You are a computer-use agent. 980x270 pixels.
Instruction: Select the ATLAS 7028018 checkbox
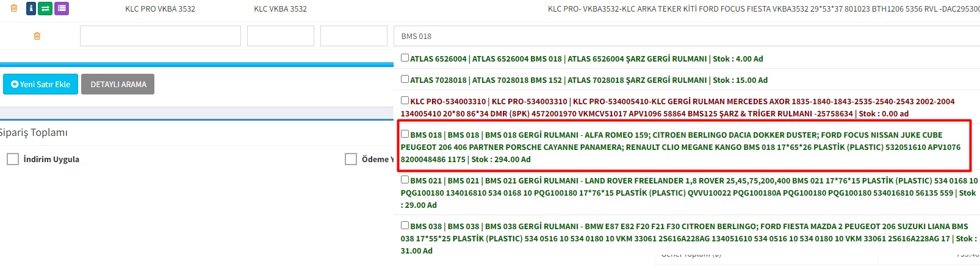[405, 79]
